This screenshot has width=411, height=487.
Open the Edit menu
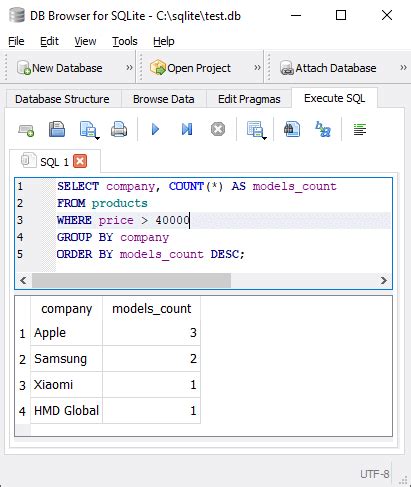[x=49, y=41]
